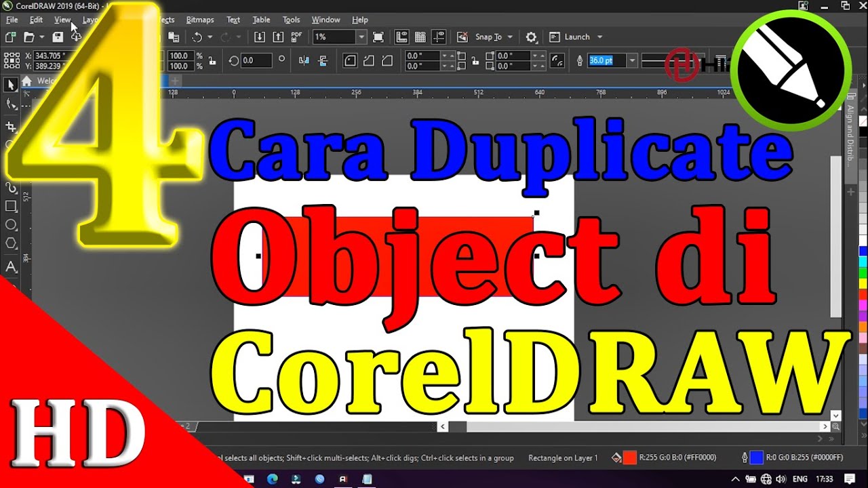The width and height of the screenshot is (868, 488).
Task: Open the Text menu
Action: [x=233, y=20]
